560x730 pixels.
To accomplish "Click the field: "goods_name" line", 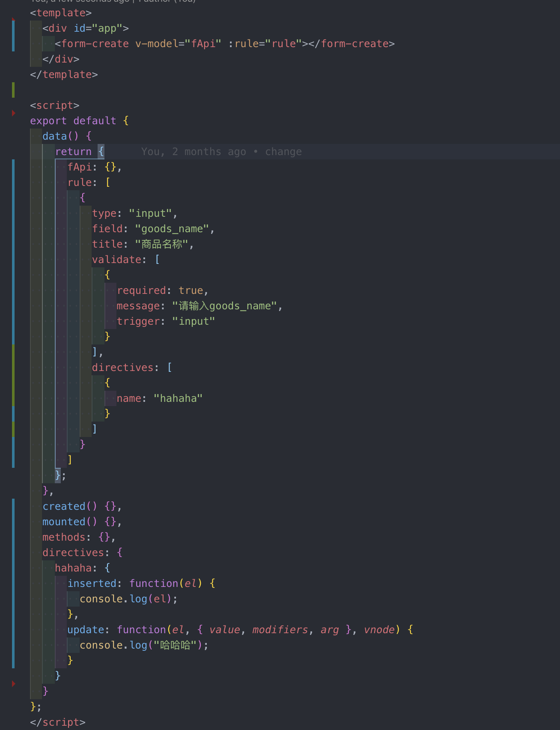I will (x=153, y=229).
